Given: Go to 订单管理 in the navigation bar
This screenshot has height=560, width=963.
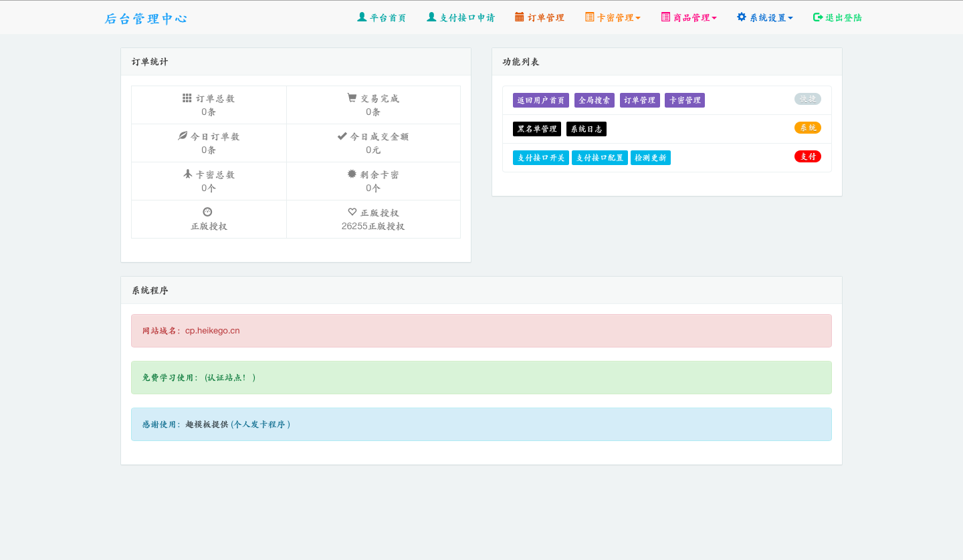Looking at the screenshot, I should coord(540,17).
